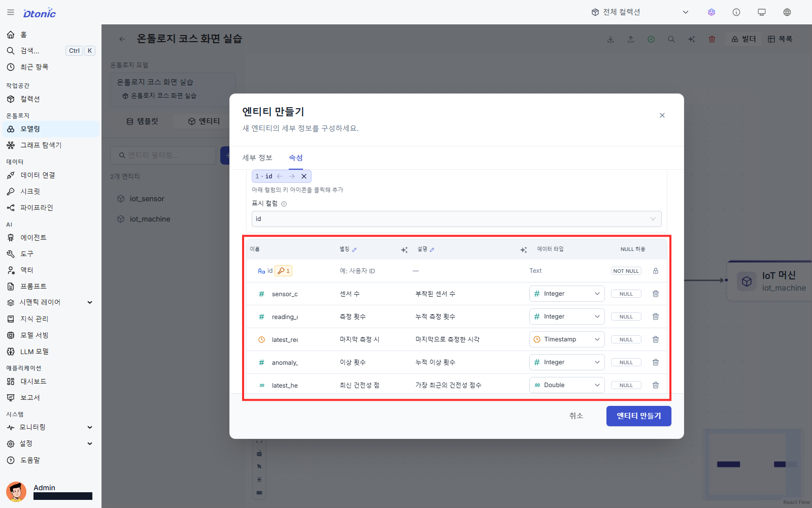
Task: Open LLM Model in sidebar
Action: click(x=50, y=352)
